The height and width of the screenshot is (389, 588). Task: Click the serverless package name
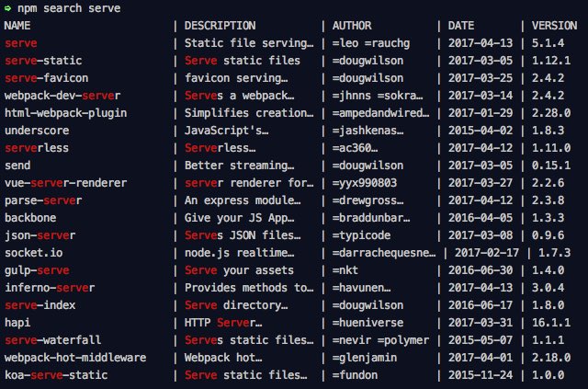pos(37,148)
